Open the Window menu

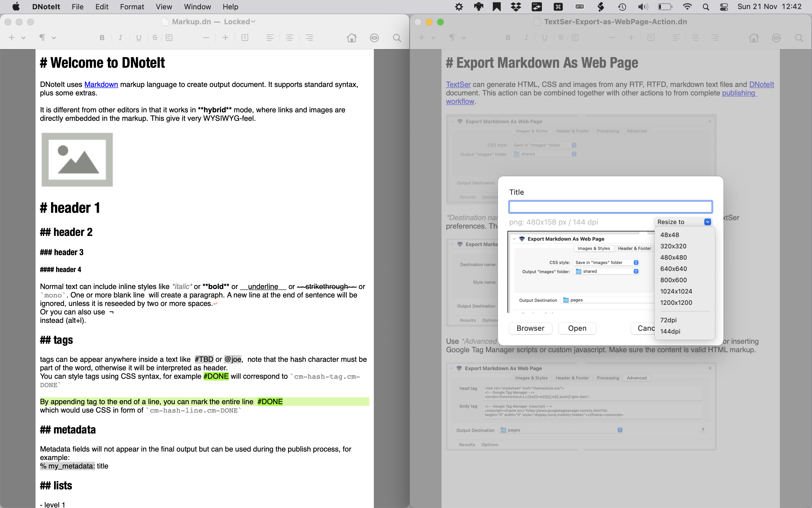click(x=197, y=7)
